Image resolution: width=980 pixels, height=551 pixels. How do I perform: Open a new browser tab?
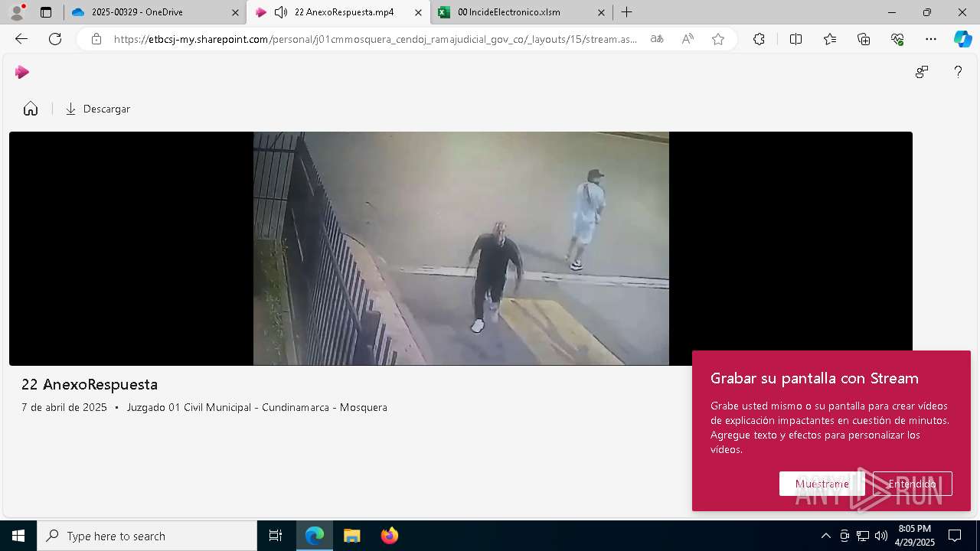[x=627, y=12]
